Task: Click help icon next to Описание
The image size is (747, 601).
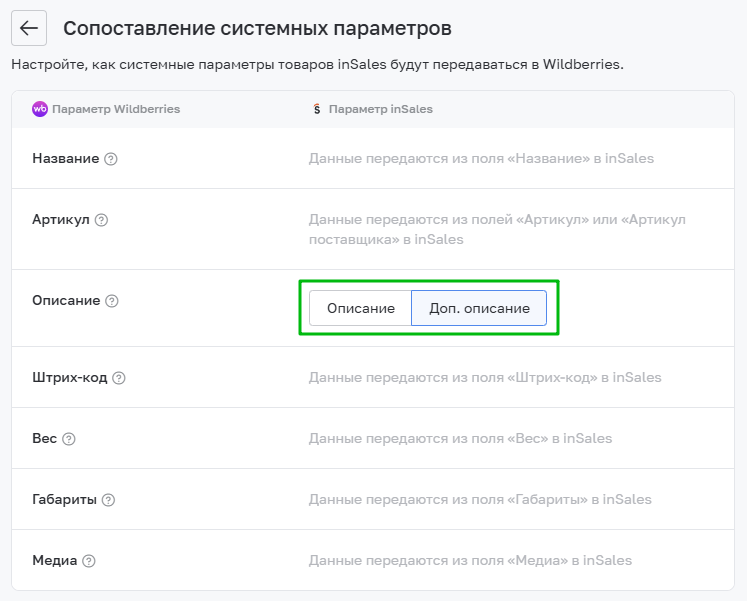Action: pos(112,301)
